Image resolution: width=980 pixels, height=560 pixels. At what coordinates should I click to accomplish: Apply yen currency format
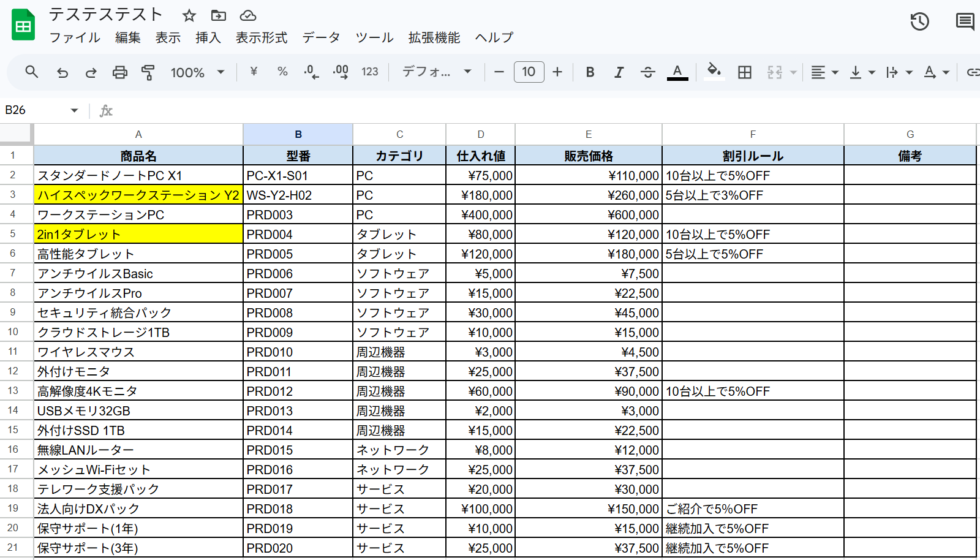(254, 72)
